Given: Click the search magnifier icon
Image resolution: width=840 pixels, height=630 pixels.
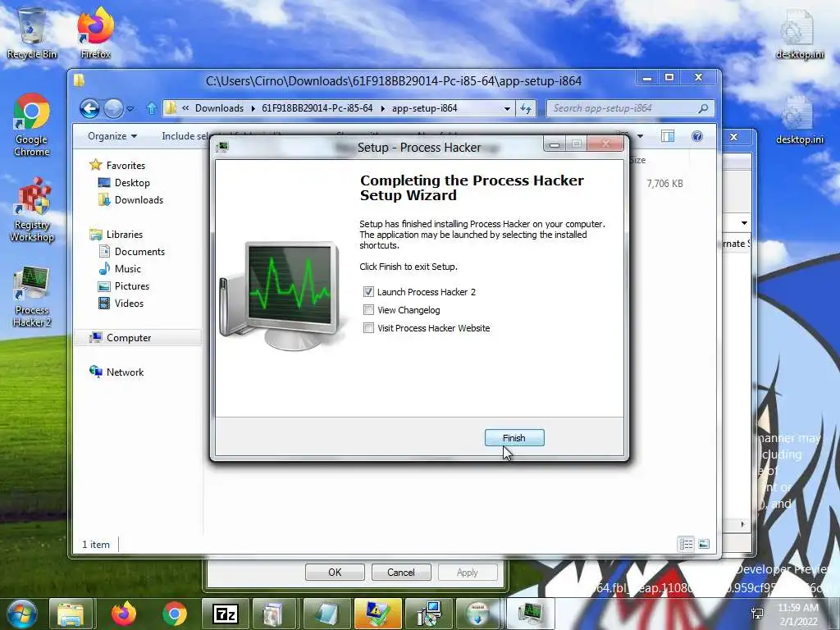Looking at the screenshot, I should coord(703,108).
